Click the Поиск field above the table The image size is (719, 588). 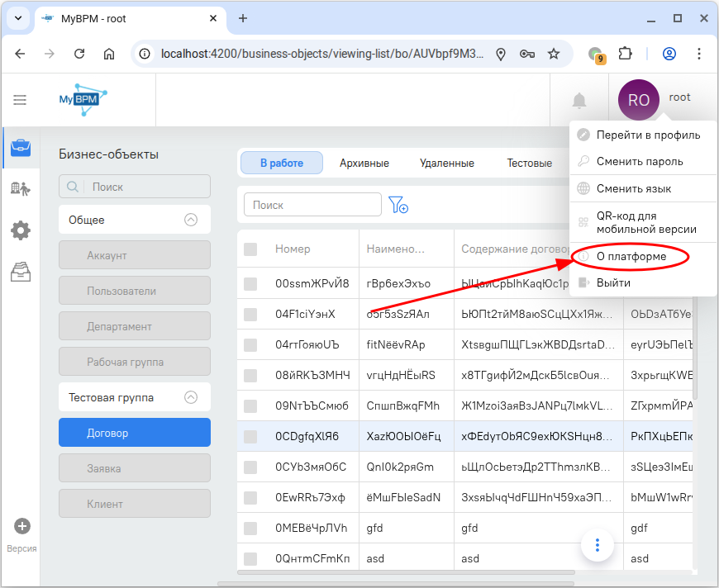point(312,205)
